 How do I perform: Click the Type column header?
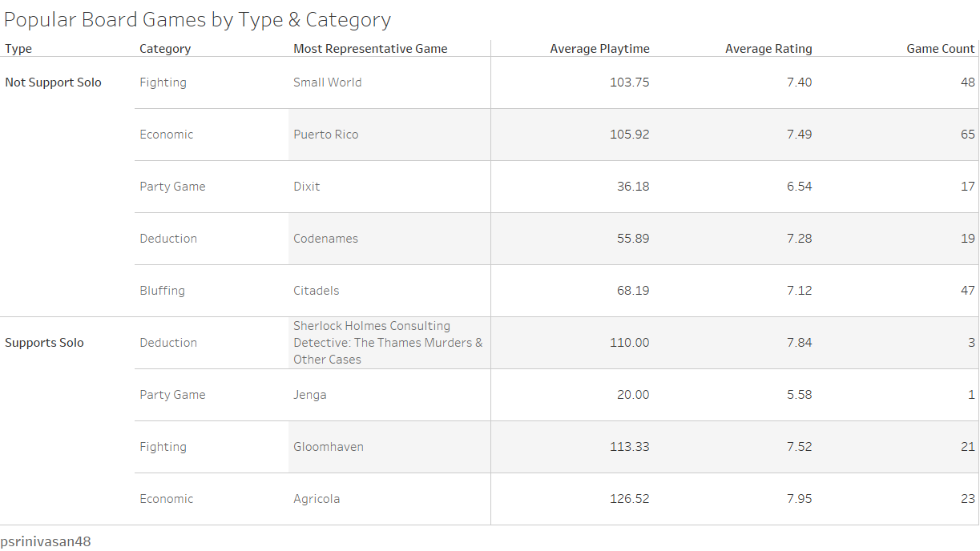(x=18, y=49)
